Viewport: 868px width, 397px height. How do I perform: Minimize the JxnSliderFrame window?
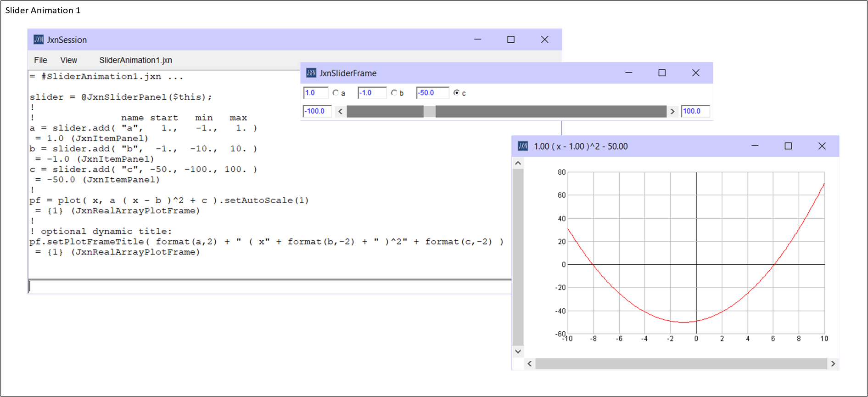pyautogui.click(x=629, y=73)
